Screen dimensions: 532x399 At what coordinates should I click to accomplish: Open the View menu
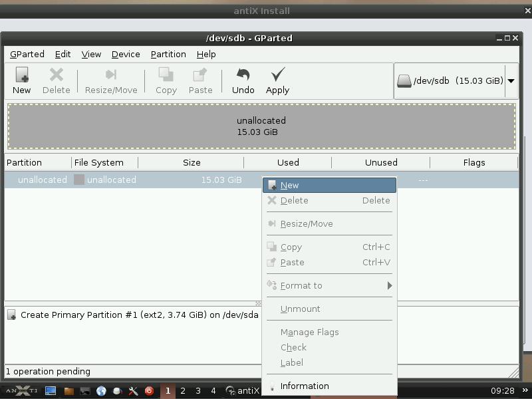point(91,55)
